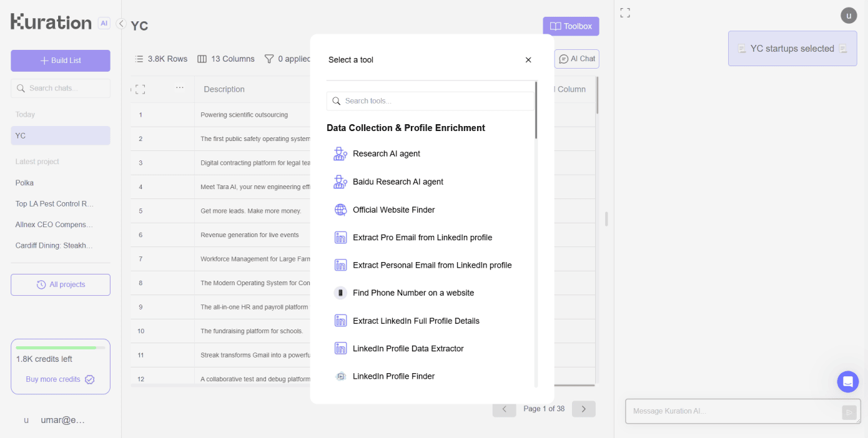Image resolution: width=868 pixels, height=438 pixels.
Task: Open the Polka project
Action: pyautogui.click(x=24, y=183)
